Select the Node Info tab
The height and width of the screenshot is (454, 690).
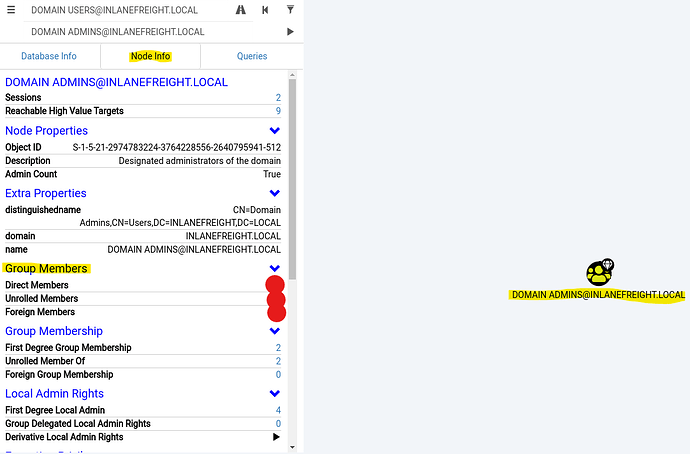pyautogui.click(x=150, y=56)
